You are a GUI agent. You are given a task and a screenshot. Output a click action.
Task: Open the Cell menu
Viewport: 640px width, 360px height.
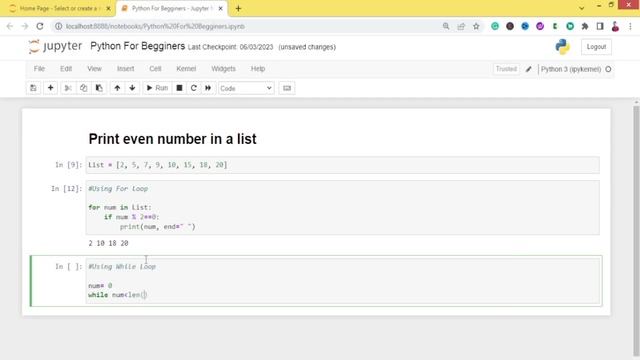(x=156, y=69)
